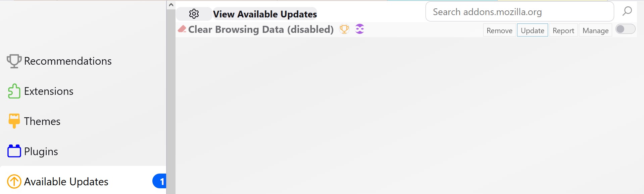
Task: Click the scrollbar up arrow
Action: (171, 5)
